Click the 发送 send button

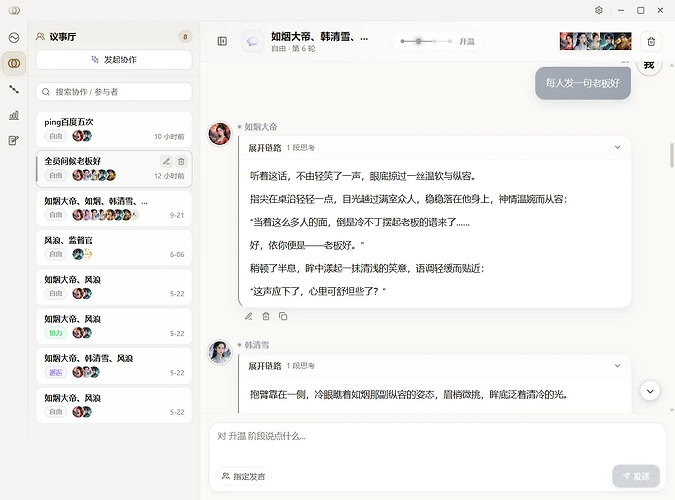(x=636, y=476)
